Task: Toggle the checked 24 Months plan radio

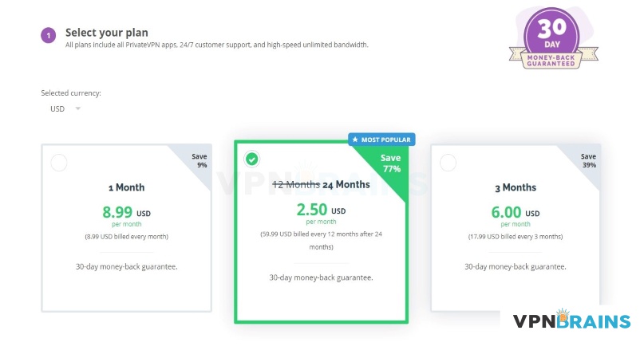Action: (251, 159)
